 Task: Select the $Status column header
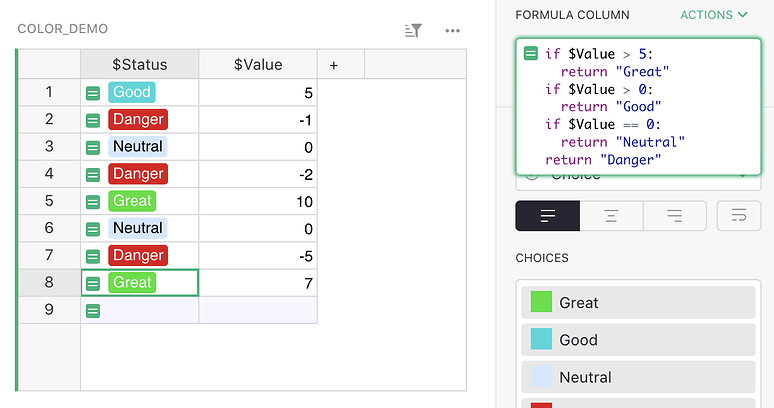point(139,65)
